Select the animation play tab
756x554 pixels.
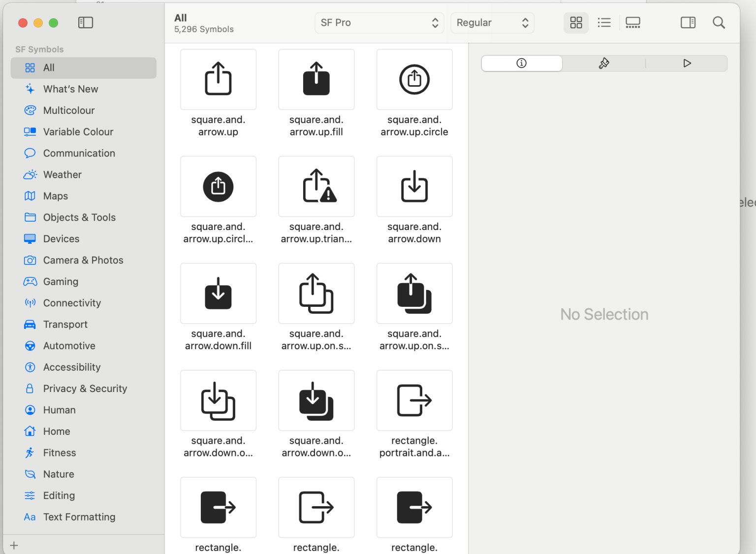coord(687,63)
